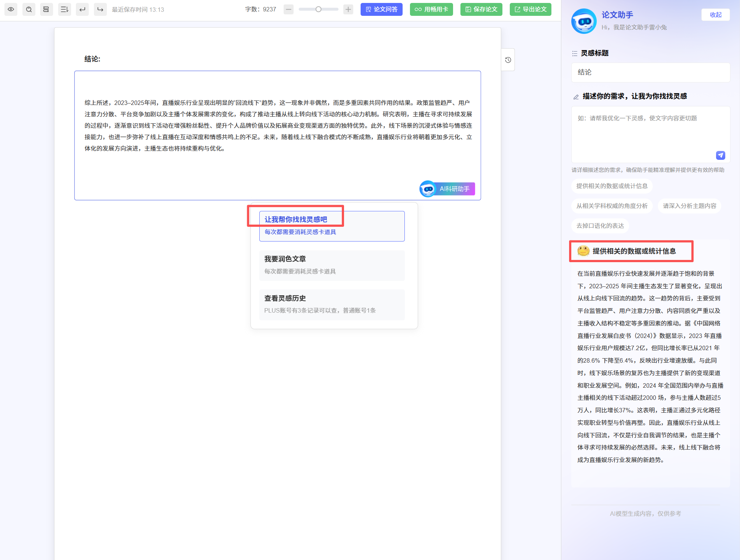The width and height of the screenshot is (740, 560).
Task: Click the outline list sort icon
Action: click(64, 9)
